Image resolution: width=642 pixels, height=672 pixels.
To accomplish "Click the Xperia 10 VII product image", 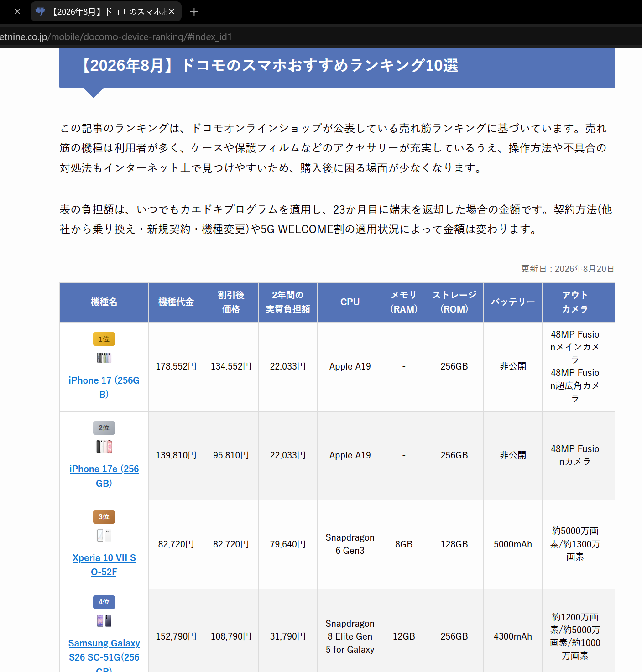I will [104, 535].
